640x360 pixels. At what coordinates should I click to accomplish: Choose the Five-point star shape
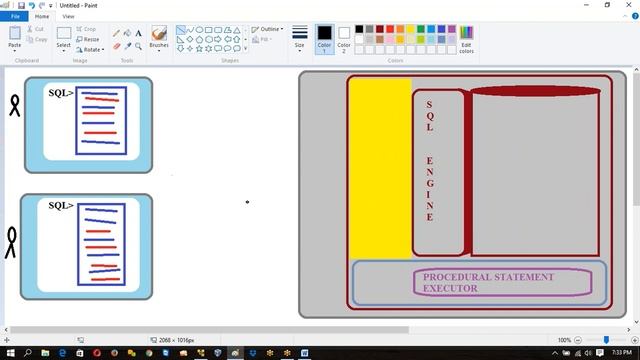(199, 49)
